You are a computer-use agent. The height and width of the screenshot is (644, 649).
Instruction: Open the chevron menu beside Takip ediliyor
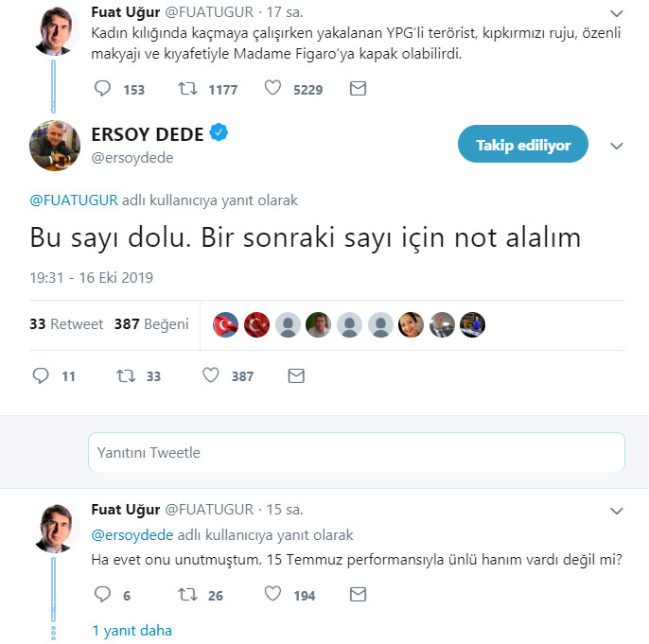(x=617, y=146)
